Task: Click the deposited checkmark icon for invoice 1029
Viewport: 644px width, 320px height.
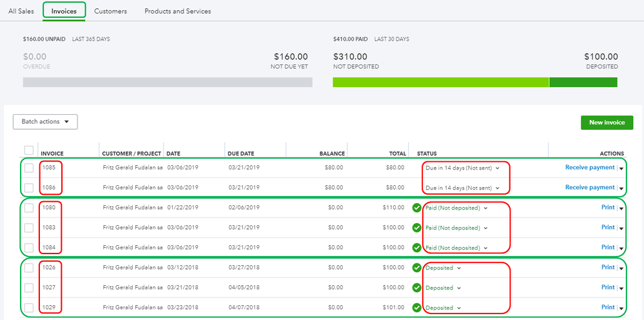Action: coord(416,308)
